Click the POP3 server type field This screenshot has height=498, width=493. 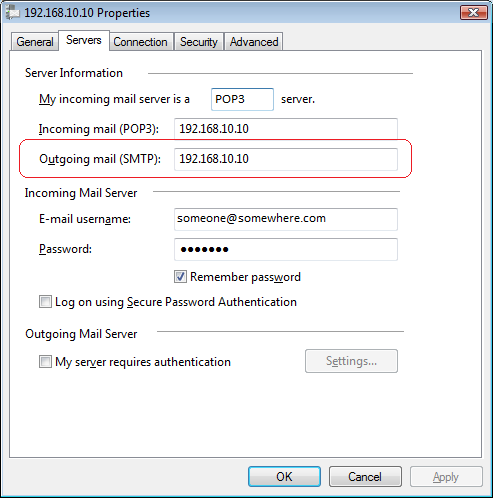(x=242, y=99)
